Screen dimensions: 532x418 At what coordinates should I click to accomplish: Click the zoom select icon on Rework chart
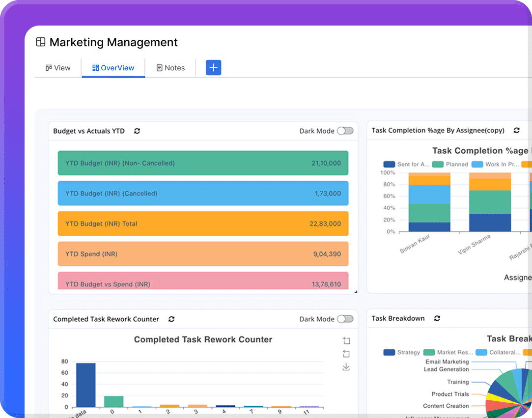pos(346,340)
